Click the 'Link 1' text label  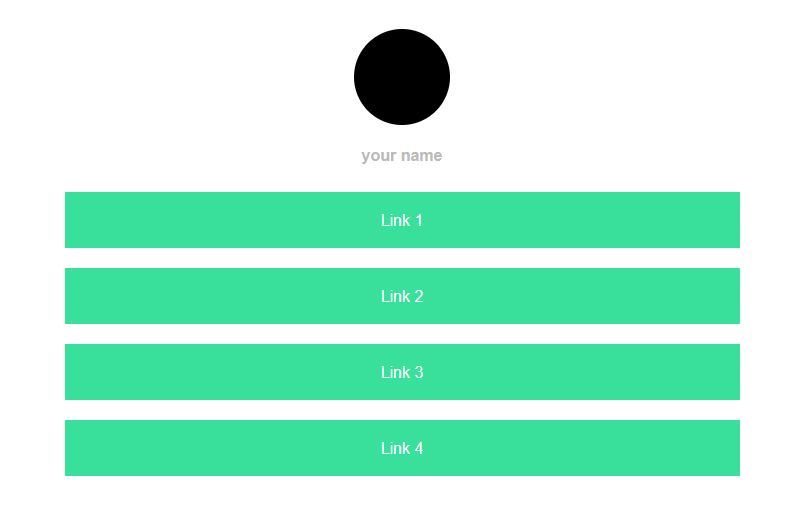pyautogui.click(x=402, y=221)
